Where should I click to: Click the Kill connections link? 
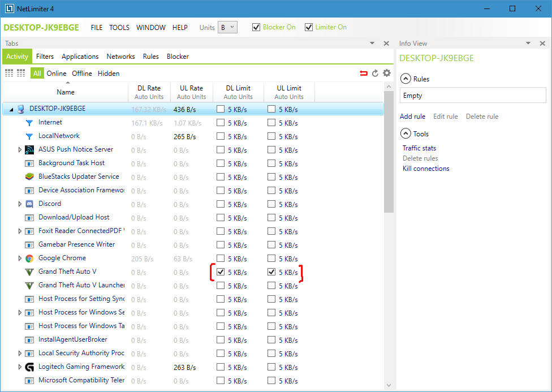coord(426,169)
